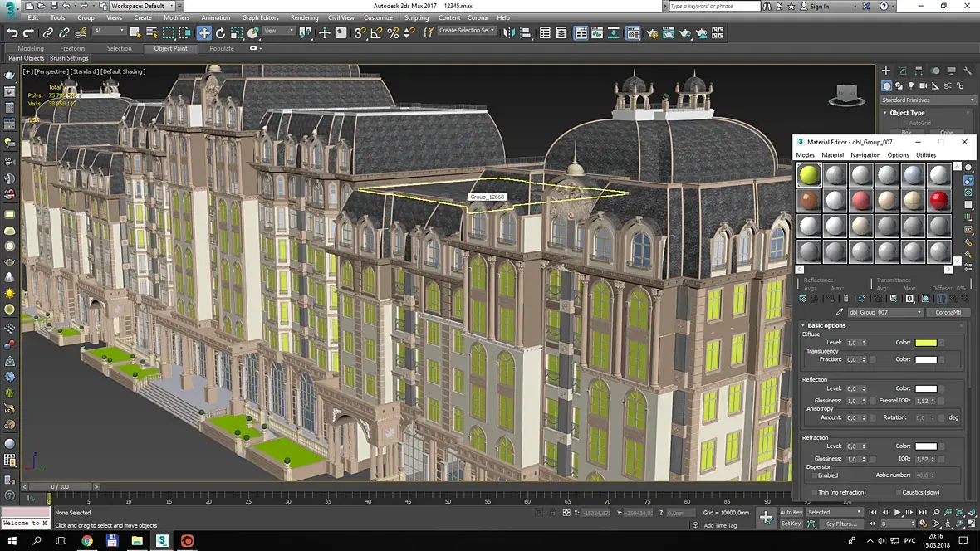Switch to the Freeform ribbon tab
Screen dimensions: 980x551
point(72,48)
